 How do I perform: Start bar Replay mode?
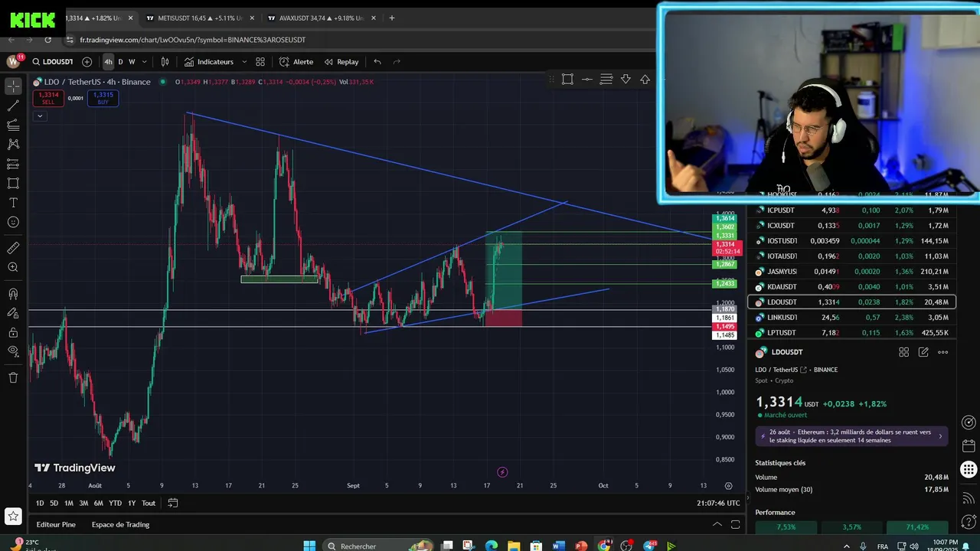341,62
